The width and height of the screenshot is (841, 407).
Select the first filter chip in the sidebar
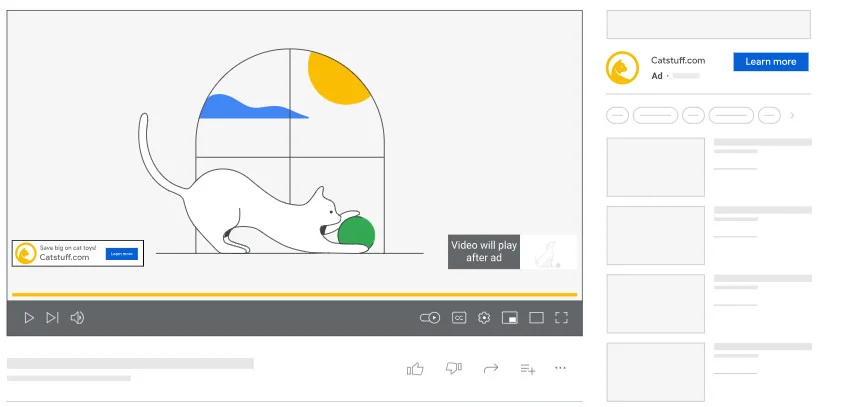point(617,115)
